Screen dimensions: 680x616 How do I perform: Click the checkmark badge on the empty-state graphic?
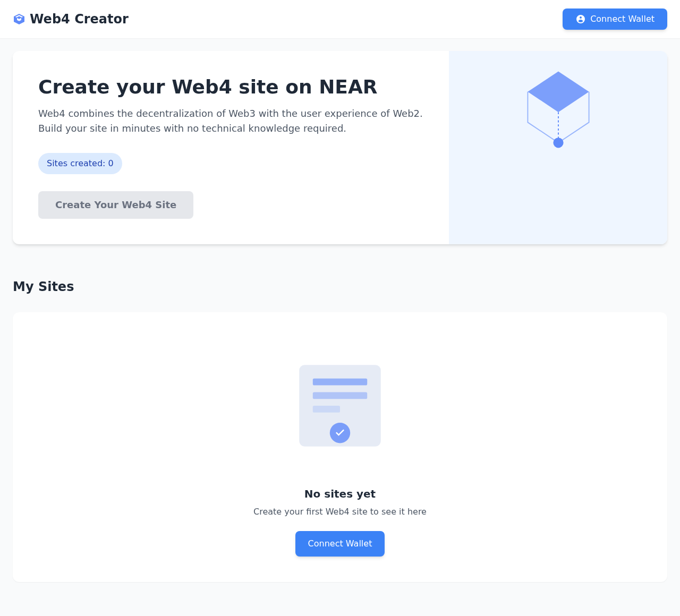[340, 433]
